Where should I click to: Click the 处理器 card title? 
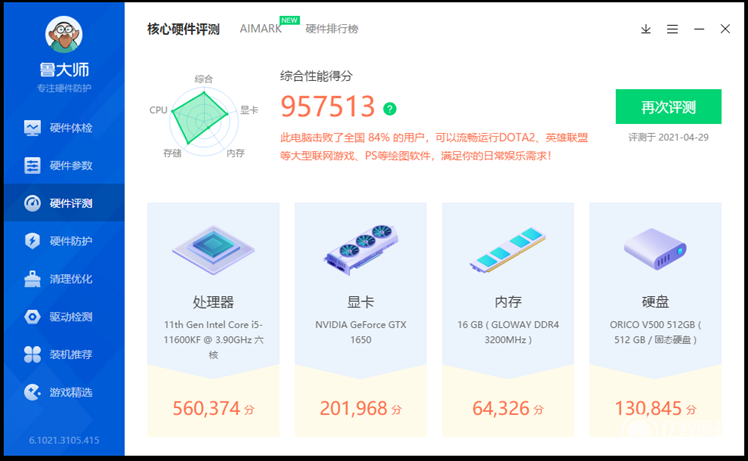tap(213, 302)
